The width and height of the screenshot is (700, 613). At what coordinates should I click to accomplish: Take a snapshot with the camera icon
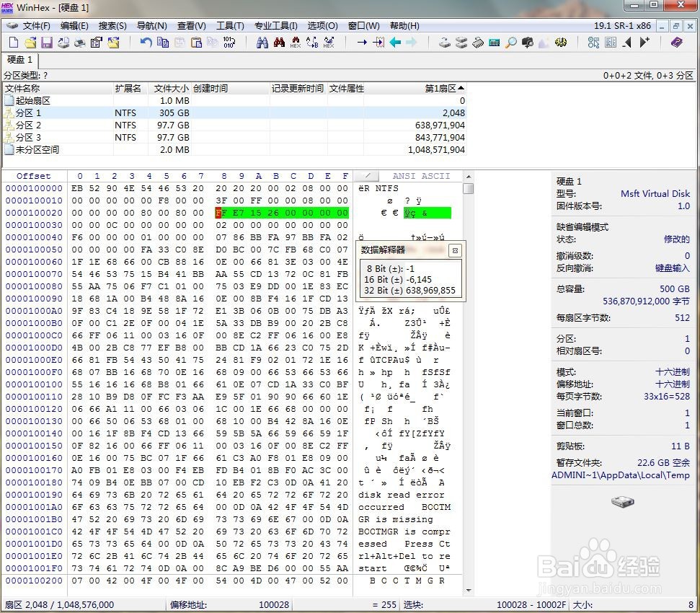click(528, 43)
